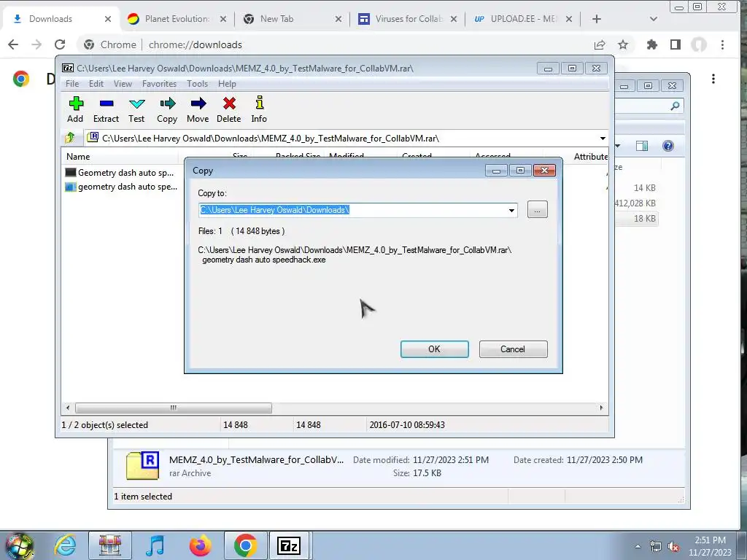Click the 7-Zip taskbar button
The image size is (747, 560).
(289, 545)
